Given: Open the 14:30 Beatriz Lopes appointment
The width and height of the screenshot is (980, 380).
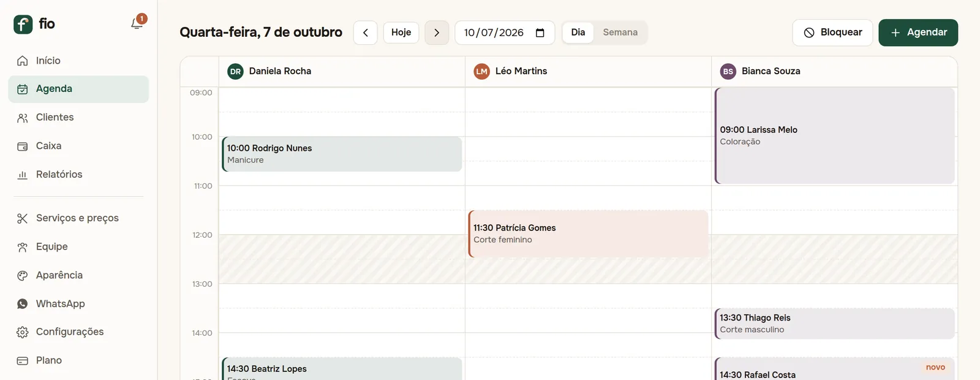Looking at the screenshot, I should pos(342,369).
